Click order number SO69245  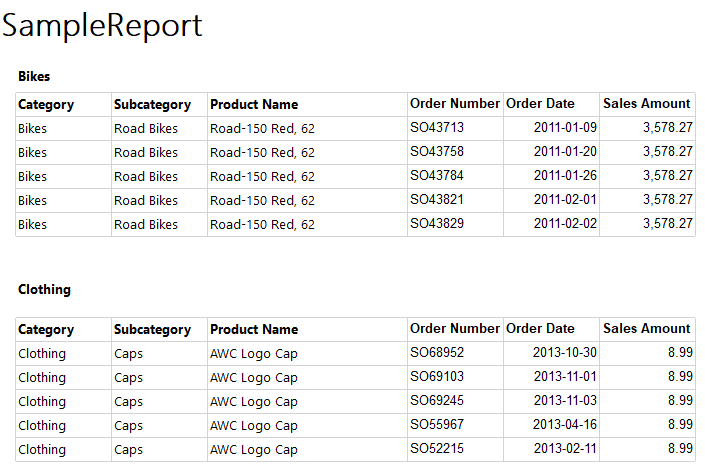click(437, 401)
